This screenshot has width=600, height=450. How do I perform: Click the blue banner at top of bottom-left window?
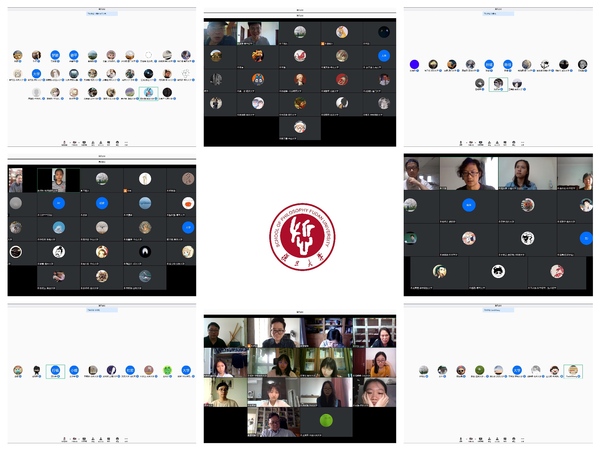coord(100,310)
